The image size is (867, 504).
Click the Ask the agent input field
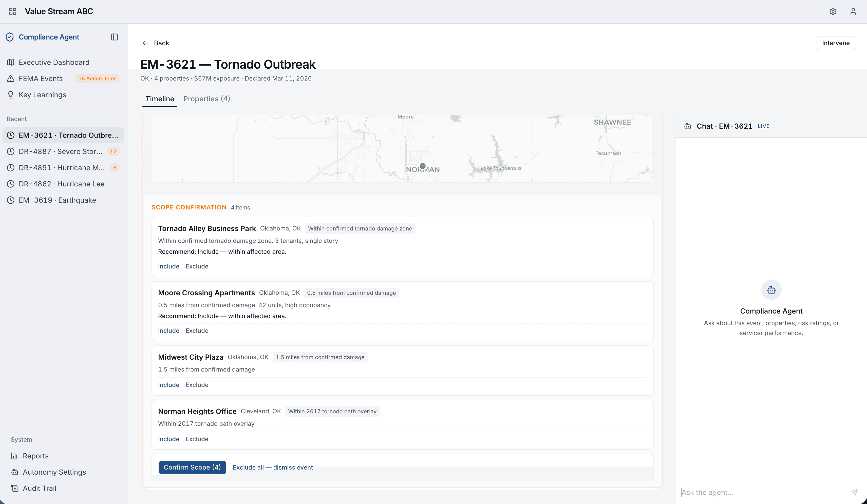coord(764,492)
